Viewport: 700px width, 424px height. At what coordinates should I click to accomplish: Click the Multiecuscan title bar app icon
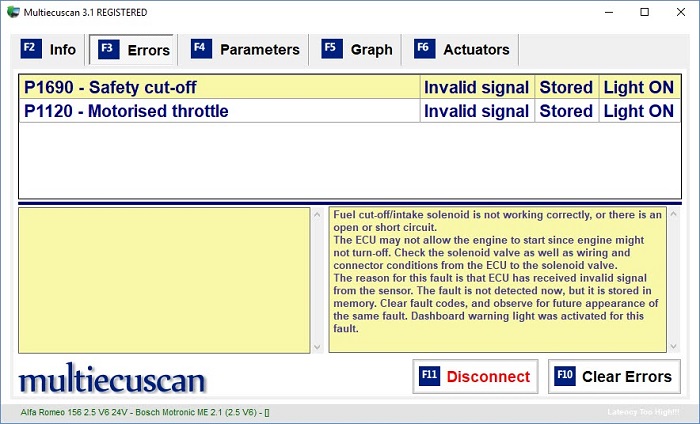coord(13,12)
